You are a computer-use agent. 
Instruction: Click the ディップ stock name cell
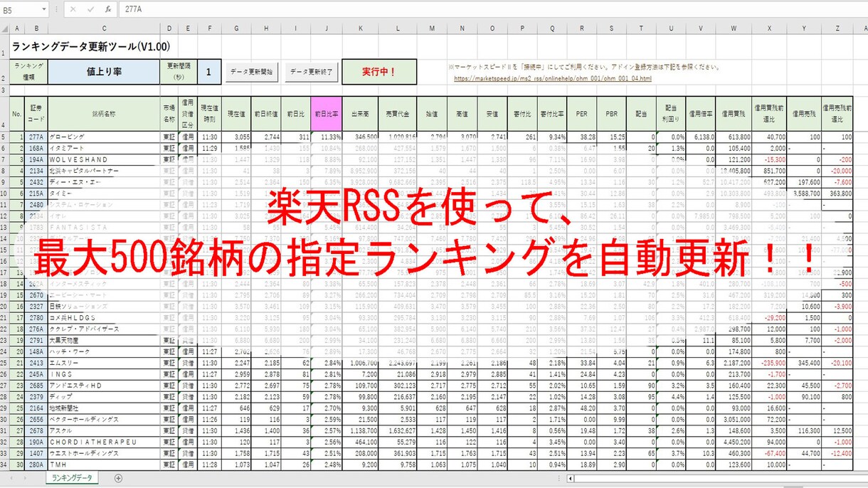point(104,396)
